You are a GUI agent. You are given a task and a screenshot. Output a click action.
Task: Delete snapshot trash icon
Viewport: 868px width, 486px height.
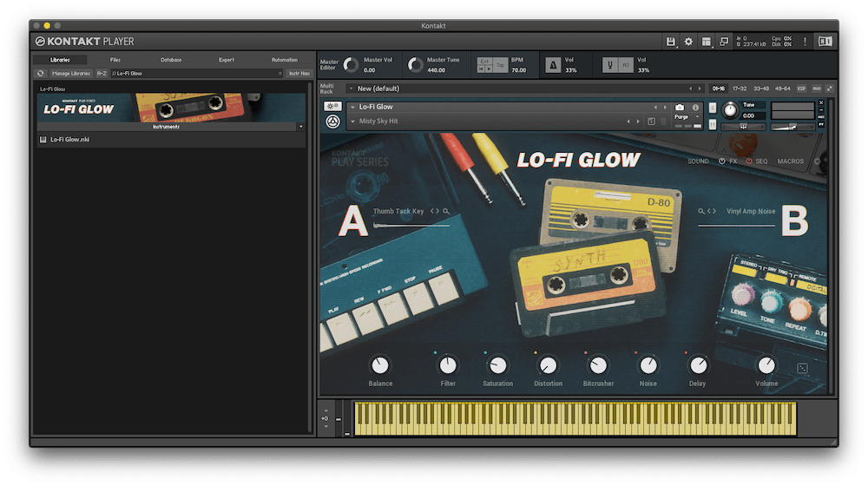663,121
